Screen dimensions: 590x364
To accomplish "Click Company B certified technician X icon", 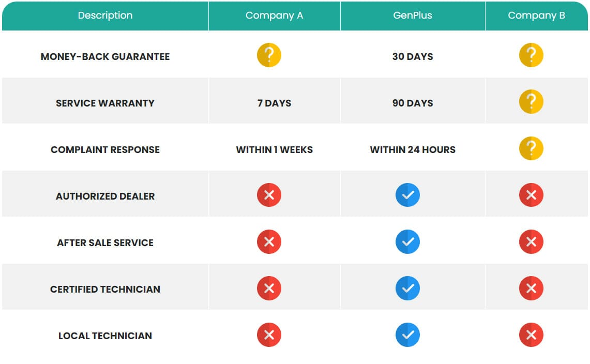I will coord(531,288).
